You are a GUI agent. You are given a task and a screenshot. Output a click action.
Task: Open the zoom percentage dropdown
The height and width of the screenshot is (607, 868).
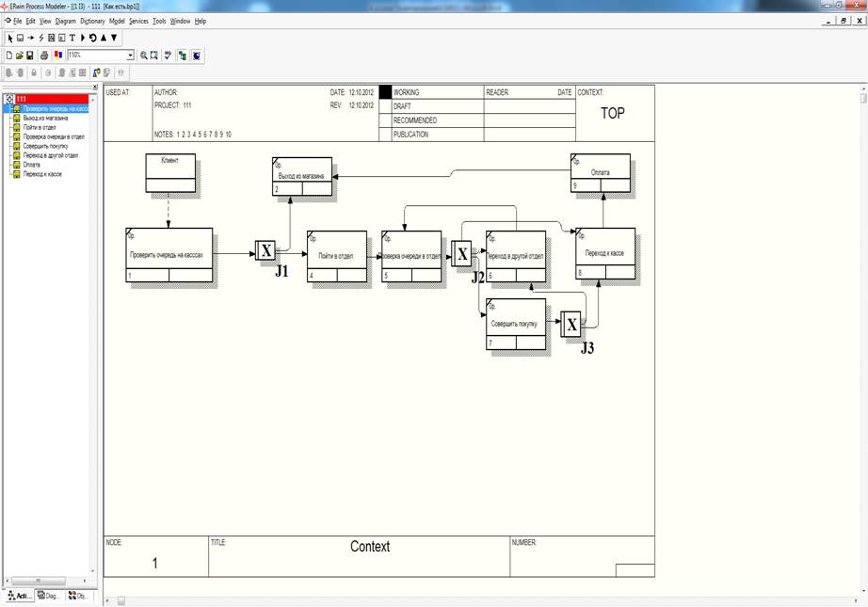[130, 56]
